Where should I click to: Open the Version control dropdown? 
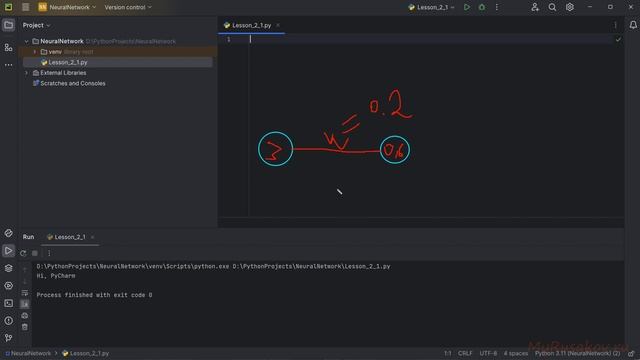click(128, 7)
